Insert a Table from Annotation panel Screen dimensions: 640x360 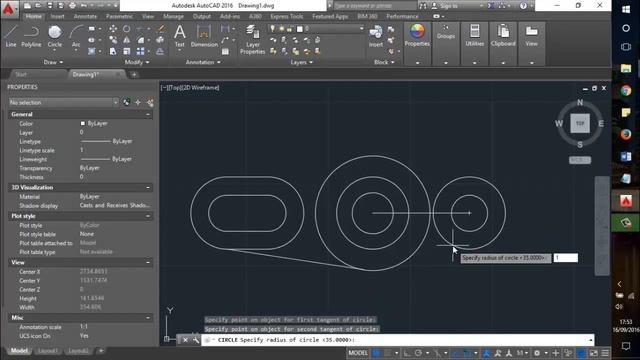(225, 51)
